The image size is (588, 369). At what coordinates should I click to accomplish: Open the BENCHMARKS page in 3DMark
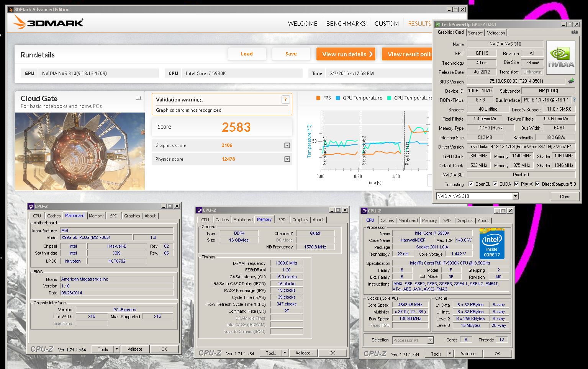click(x=346, y=23)
